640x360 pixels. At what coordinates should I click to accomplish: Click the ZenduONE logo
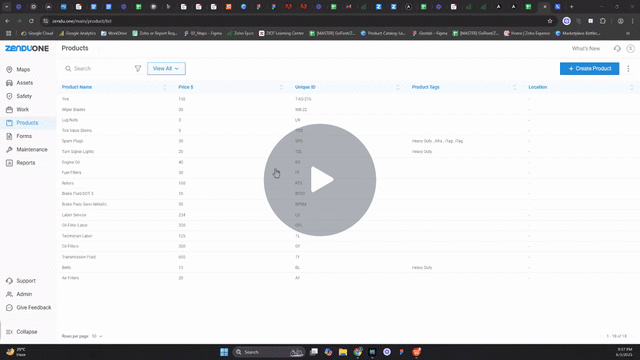pos(27,48)
